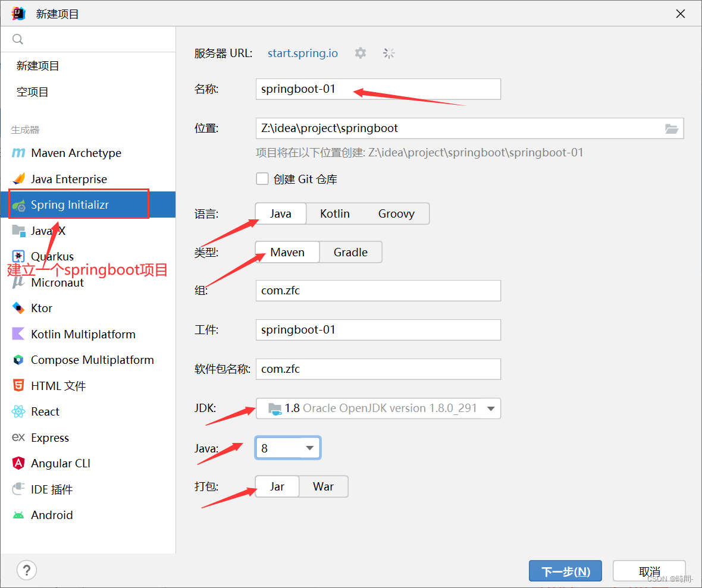Select 新建项目 in the left list
Screen dimensions: 702x588
[x=88, y=66]
